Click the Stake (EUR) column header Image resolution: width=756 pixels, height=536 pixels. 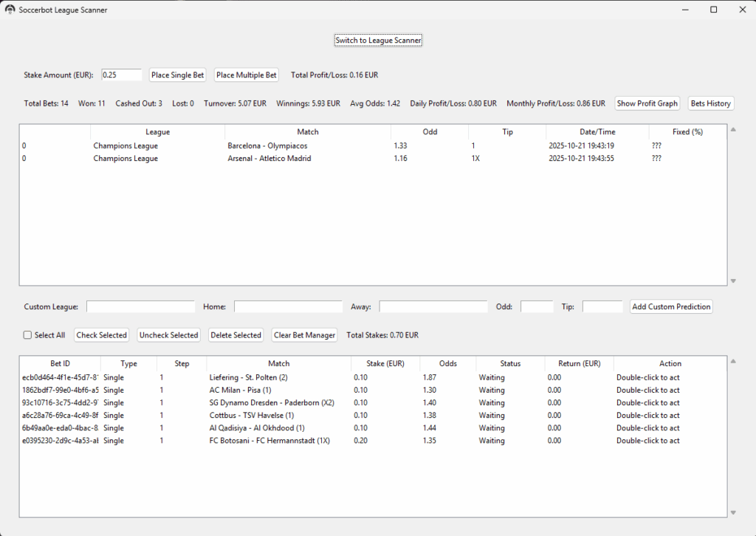[x=385, y=363]
